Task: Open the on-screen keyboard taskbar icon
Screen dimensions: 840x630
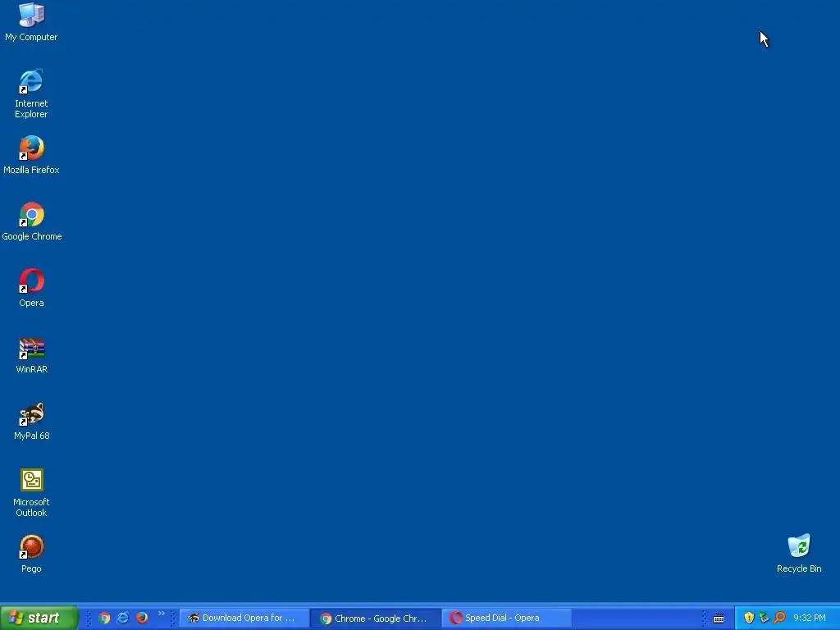Action: (719, 619)
